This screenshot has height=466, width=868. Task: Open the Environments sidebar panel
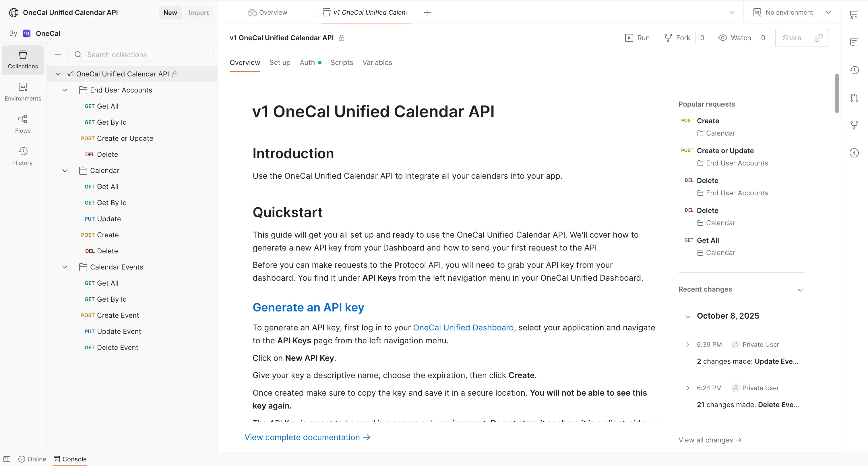pos(23,92)
